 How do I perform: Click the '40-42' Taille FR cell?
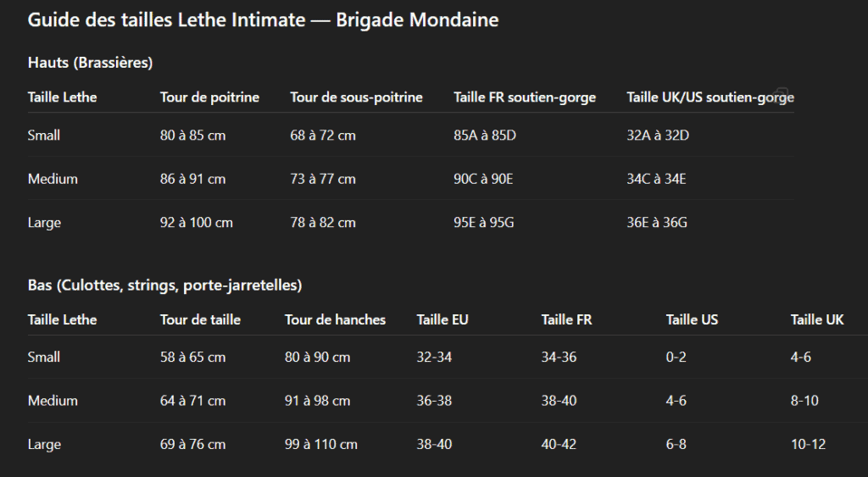(559, 444)
